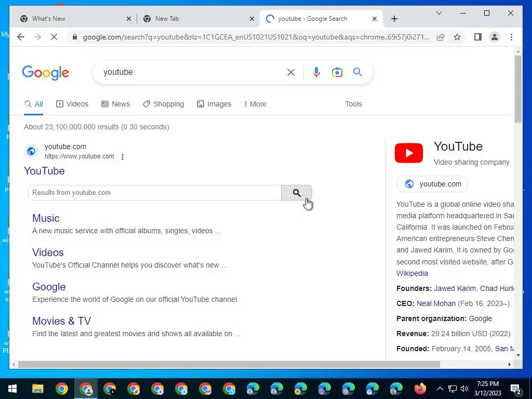View site information via lock icon
Image resolution: width=532 pixels, height=399 pixels.
point(75,37)
